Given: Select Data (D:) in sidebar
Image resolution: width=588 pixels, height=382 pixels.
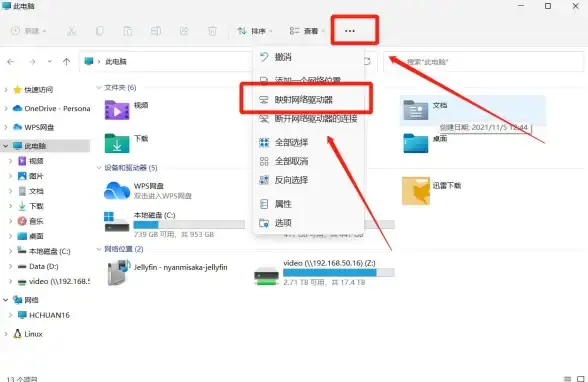Looking at the screenshot, I should tap(38, 267).
